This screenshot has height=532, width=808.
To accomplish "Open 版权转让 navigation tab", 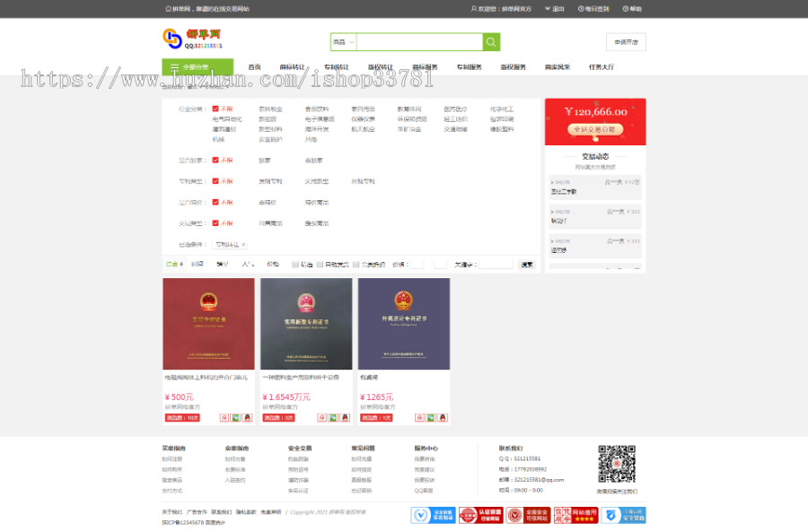I will click(x=381, y=67).
